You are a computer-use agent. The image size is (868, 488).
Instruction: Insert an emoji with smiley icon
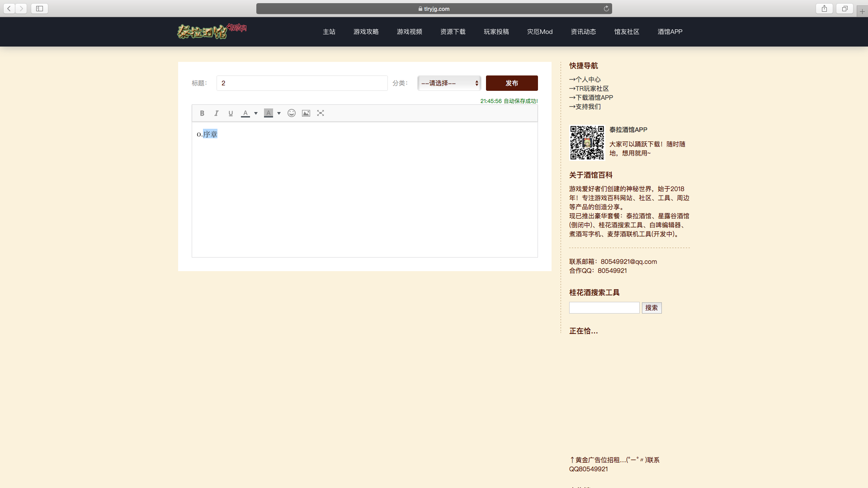click(292, 113)
